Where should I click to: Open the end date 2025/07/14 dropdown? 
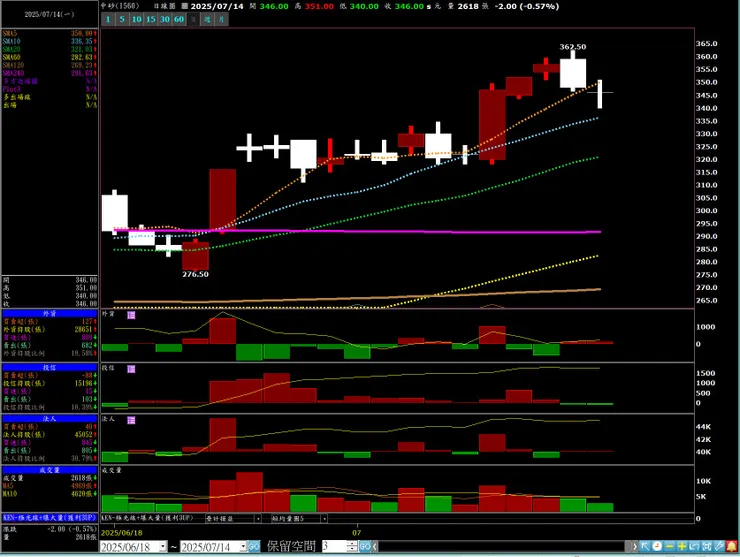(x=243, y=547)
